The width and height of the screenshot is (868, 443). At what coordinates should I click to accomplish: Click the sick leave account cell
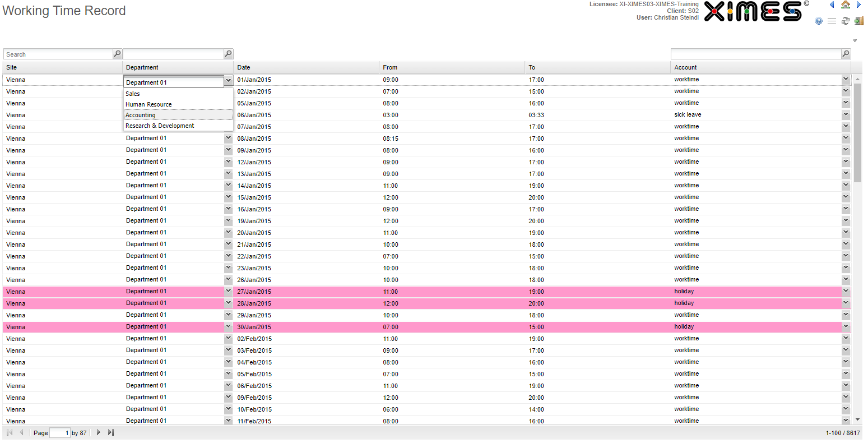click(x=756, y=114)
